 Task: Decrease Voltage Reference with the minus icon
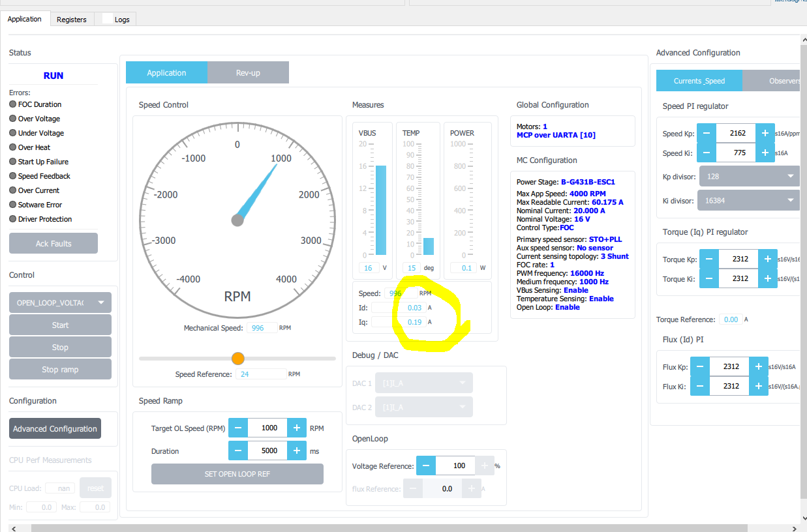pos(425,465)
